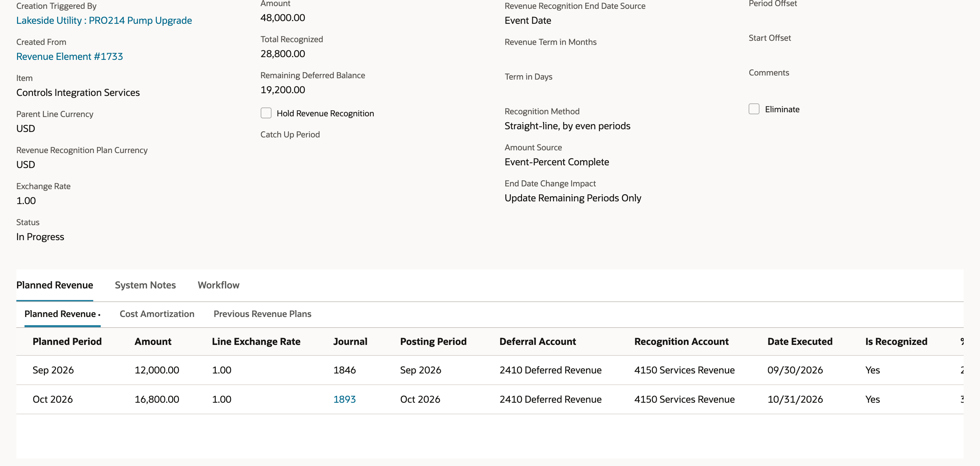Click Oct 2026 in Planned Period column
Viewport: 980px width, 466px height.
52,399
